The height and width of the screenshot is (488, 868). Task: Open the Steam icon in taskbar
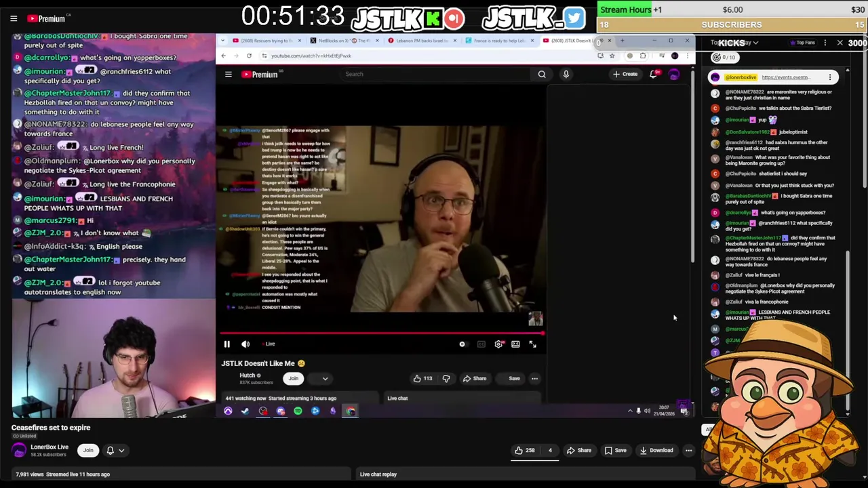click(x=245, y=411)
